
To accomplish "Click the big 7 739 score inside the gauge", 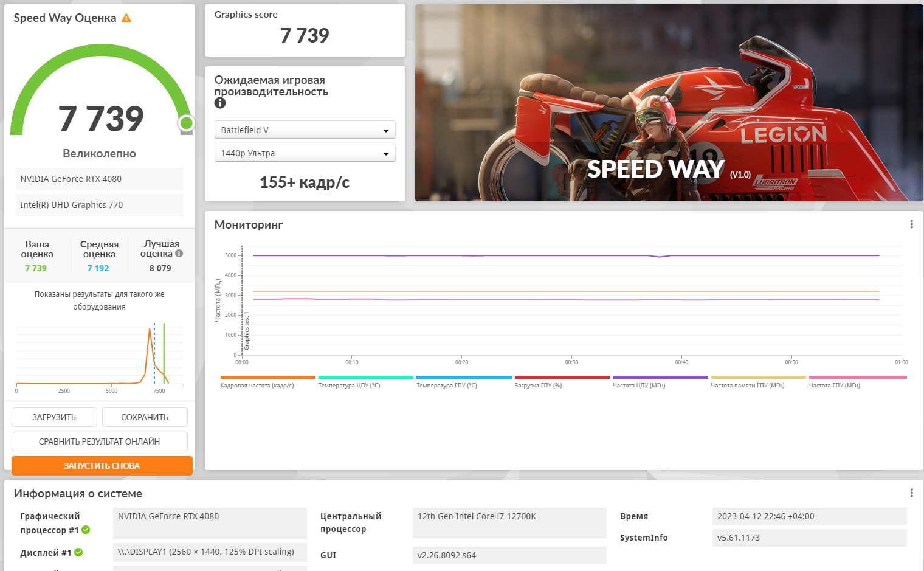I will tap(101, 119).
